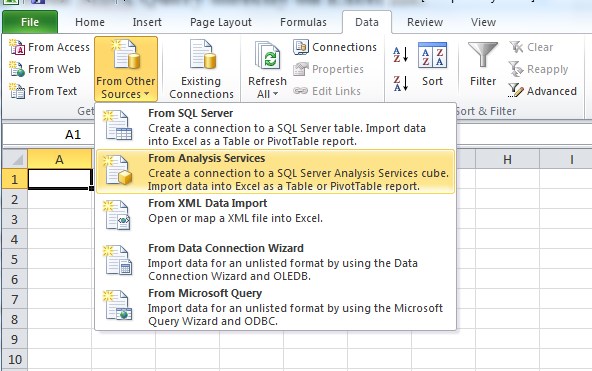Image resolution: width=592 pixels, height=371 pixels.
Task: Switch to the Formulas tab
Action: click(x=303, y=22)
